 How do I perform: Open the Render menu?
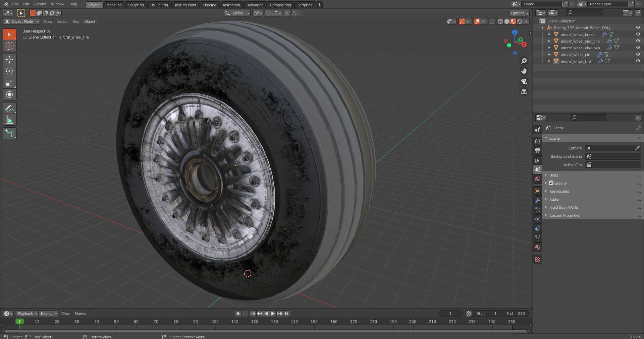(40, 4)
